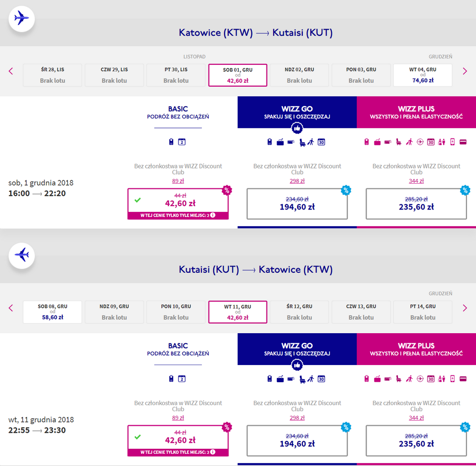This screenshot has width=476, height=466.
Task: Click return WIZZ PLUS blue percent badge
Action: [x=465, y=427]
